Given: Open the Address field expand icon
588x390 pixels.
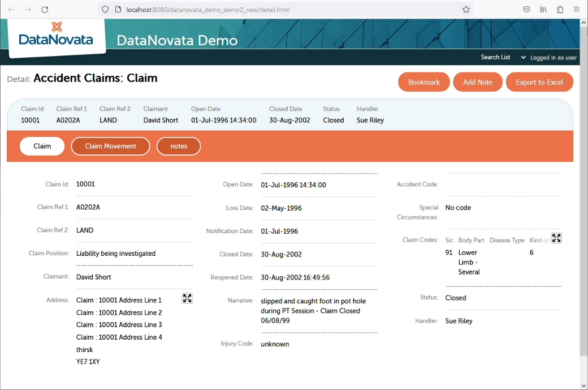Looking at the screenshot, I should pos(187,298).
